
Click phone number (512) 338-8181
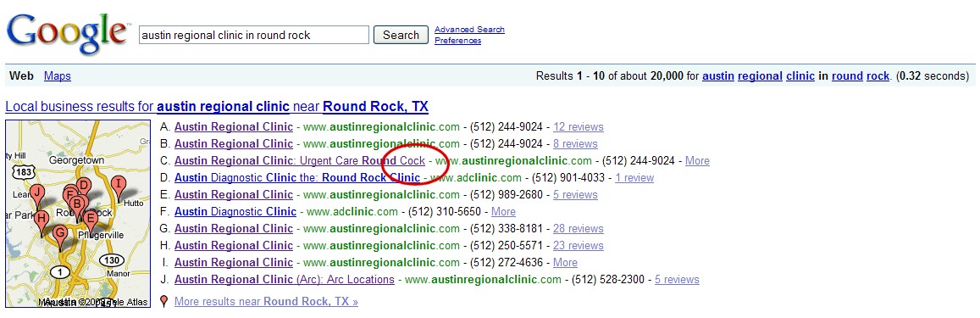(x=507, y=228)
